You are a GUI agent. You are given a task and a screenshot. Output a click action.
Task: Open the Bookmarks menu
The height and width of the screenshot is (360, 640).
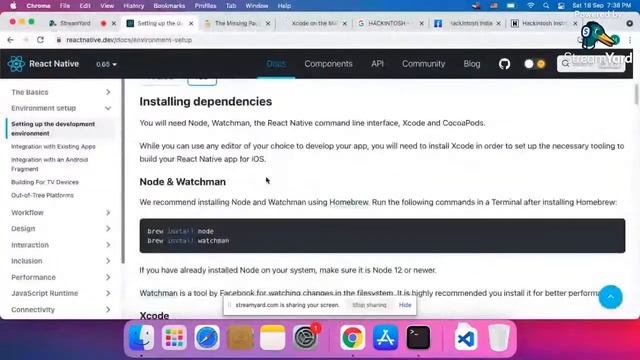coord(169,6)
